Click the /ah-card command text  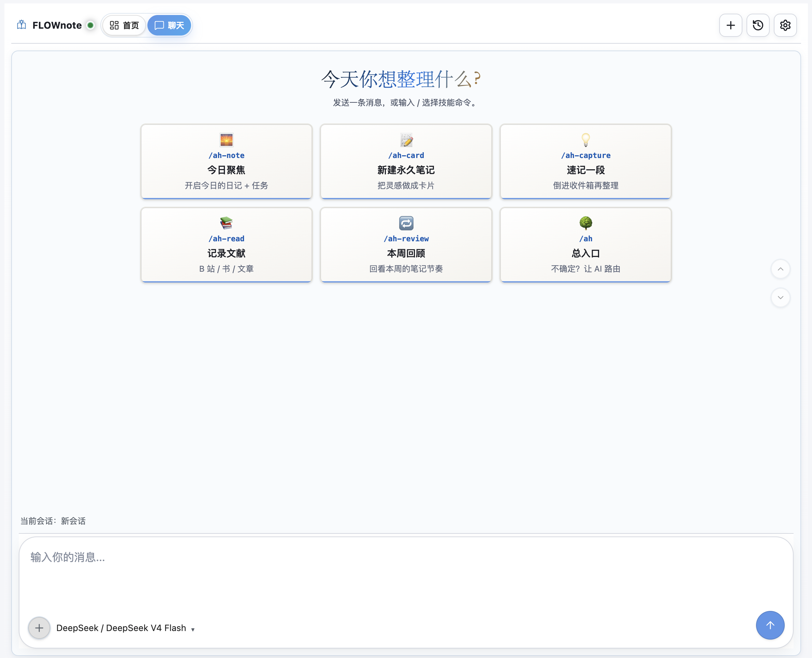point(406,155)
